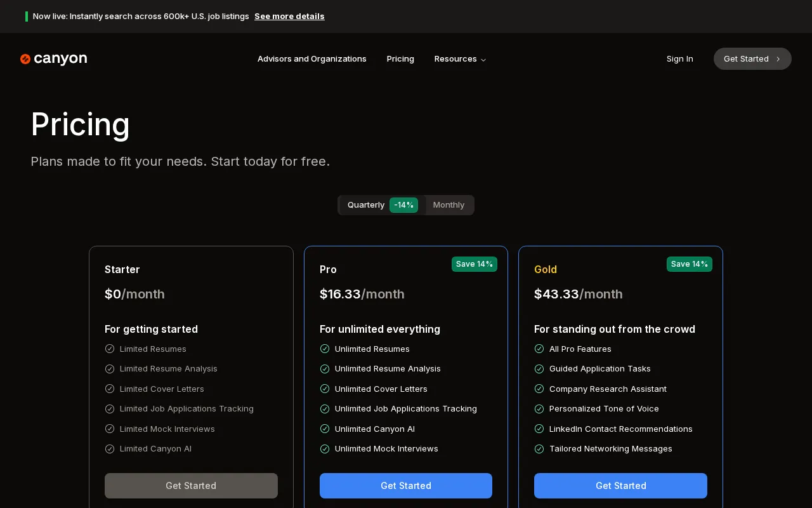The width and height of the screenshot is (812, 508).
Task: Click checkmark icon beside Personalized Tone of Voice
Action: pos(539,409)
